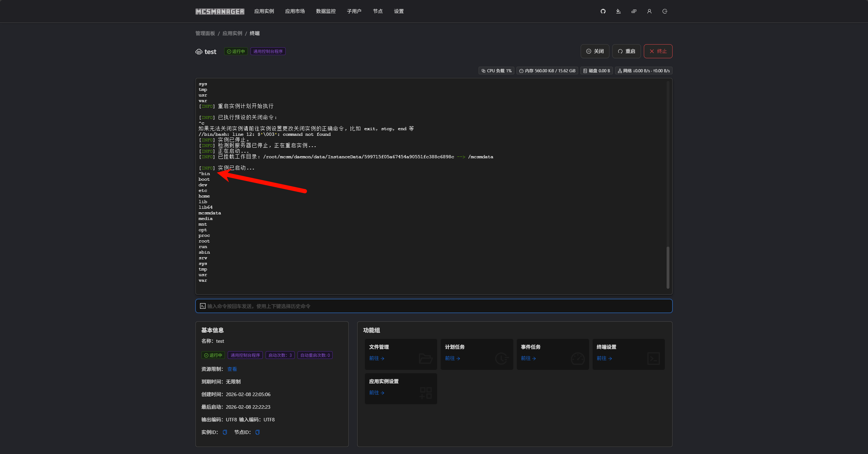Follow 前往 link under 文件管理
Image resolution: width=868 pixels, height=454 pixels.
pyautogui.click(x=376, y=358)
